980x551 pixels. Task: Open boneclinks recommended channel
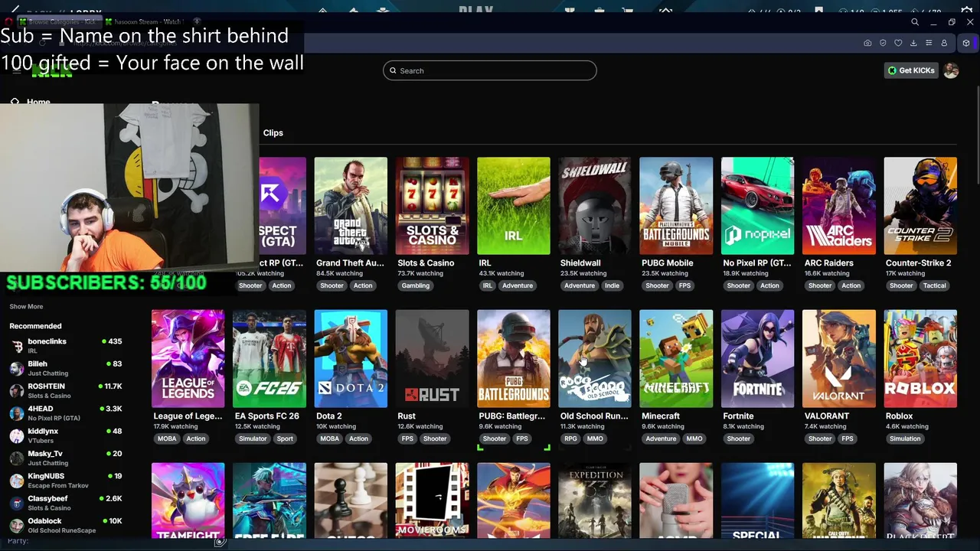66,345
